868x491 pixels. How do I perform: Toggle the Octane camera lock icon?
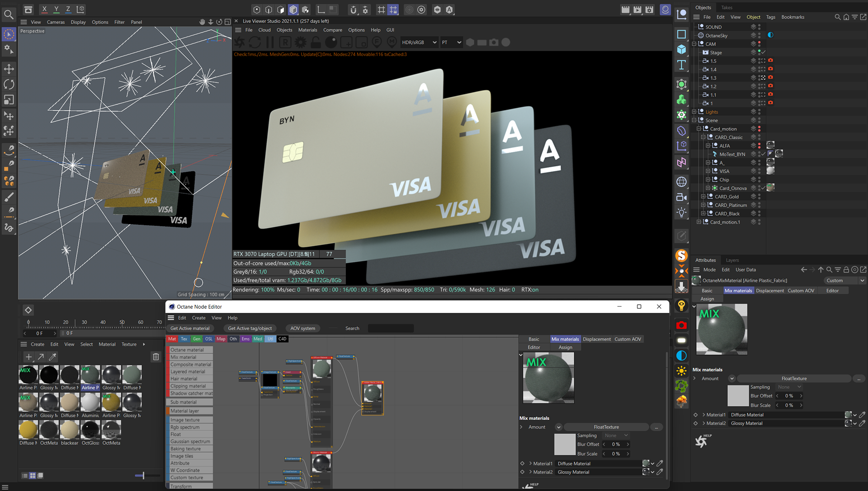click(x=316, y=42)
